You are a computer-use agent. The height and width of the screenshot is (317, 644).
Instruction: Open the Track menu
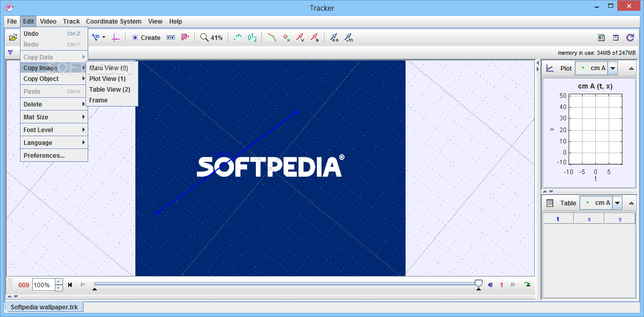(71, 22)
